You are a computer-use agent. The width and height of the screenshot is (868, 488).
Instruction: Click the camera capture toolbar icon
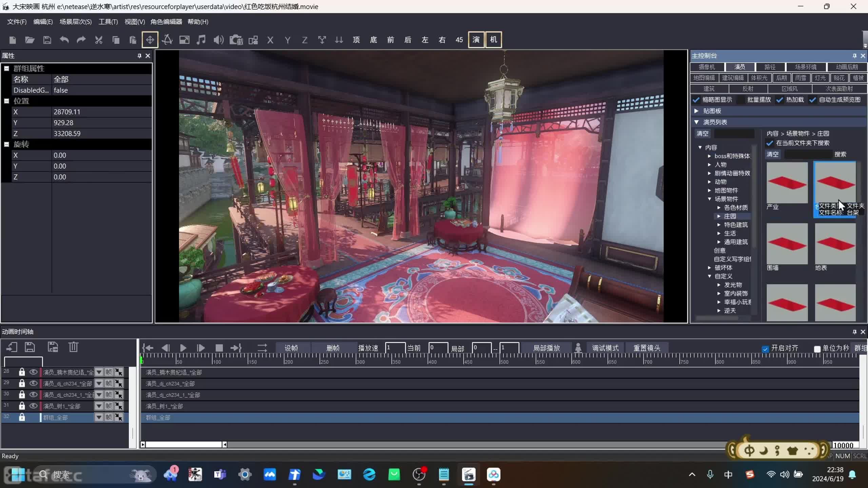(x=236, y=40)
